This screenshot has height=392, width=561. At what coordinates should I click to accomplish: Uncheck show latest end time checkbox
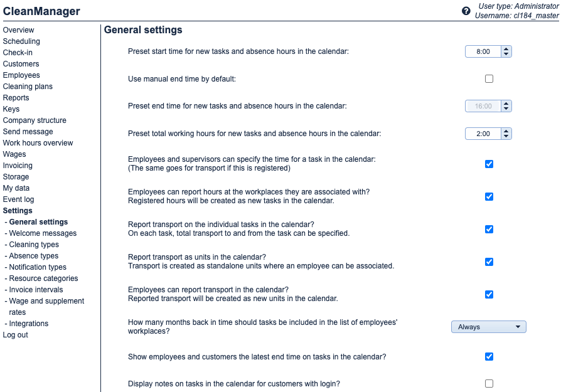click(x=489, y=357)
